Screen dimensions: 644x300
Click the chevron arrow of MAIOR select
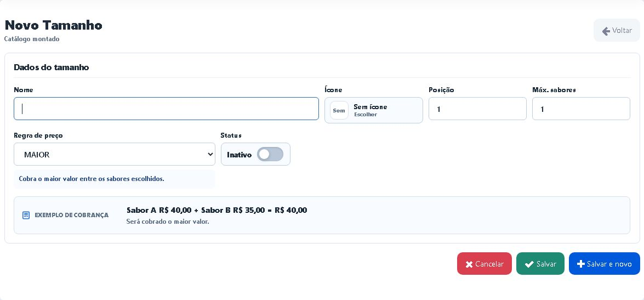pyautogui.click(x=210, y=155)
